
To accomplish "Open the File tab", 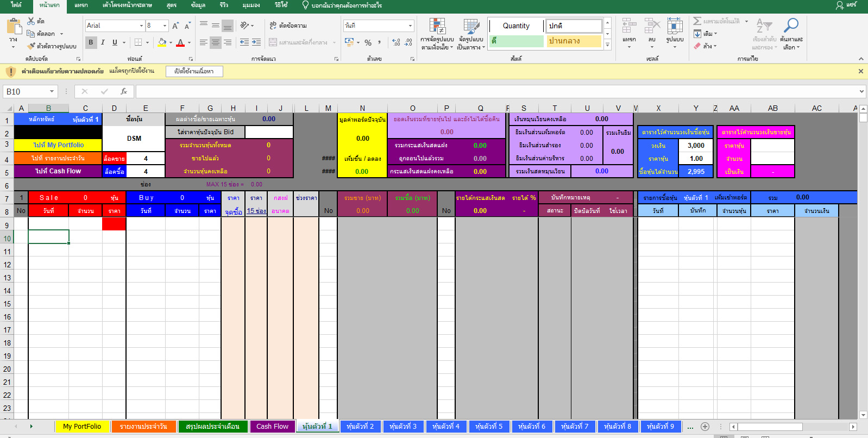I will (x=16, y=5).
